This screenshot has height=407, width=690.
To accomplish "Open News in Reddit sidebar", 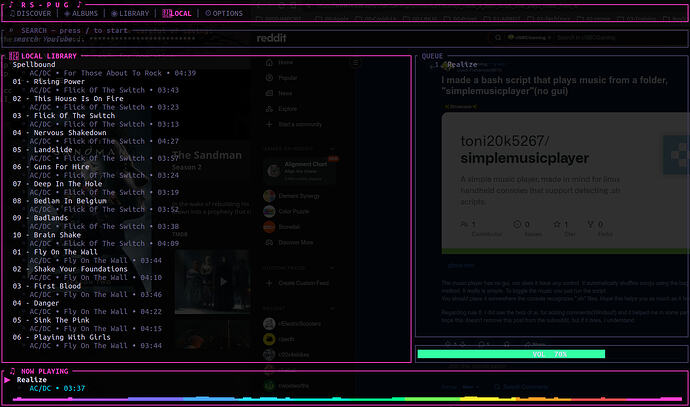I will coord(279,93).
